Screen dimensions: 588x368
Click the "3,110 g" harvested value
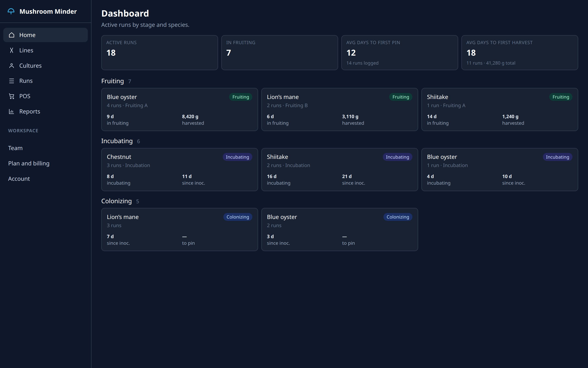pyautogui.click(x=350, y=117)
